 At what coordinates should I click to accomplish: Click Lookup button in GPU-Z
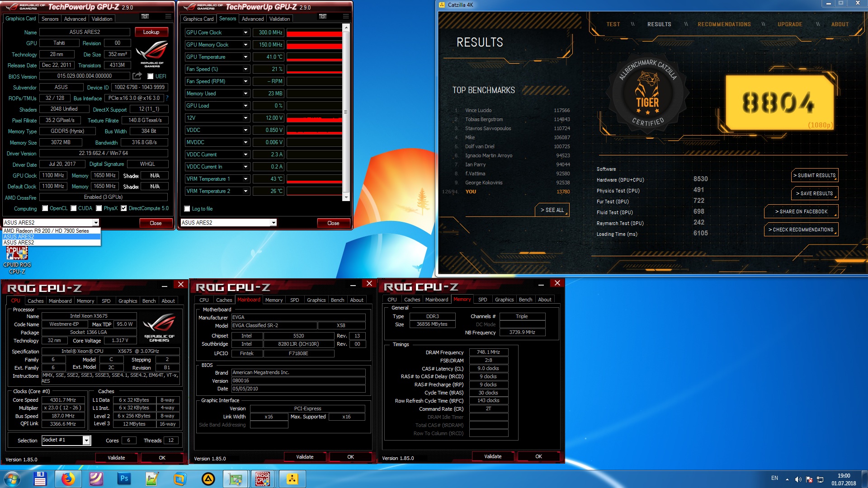tap(151, 32)
